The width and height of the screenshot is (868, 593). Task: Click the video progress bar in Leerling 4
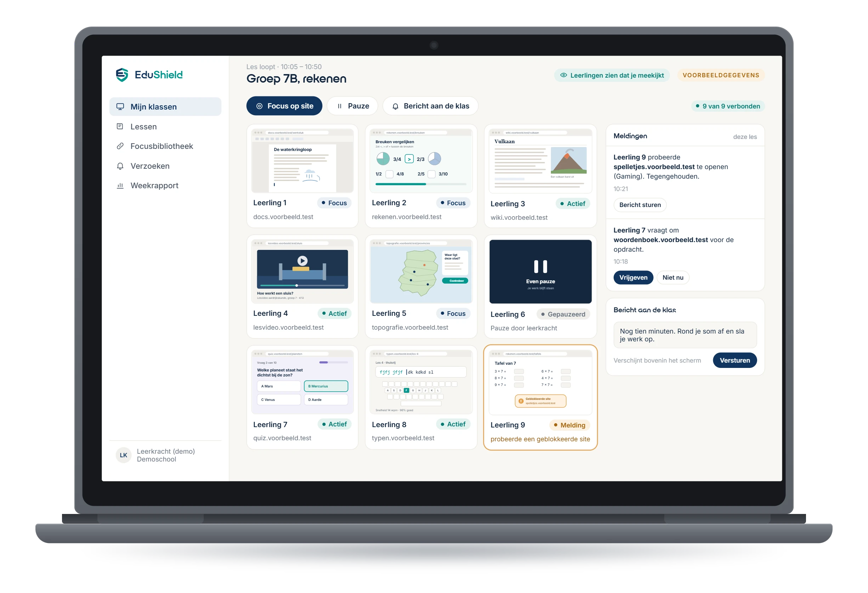point(302,285)
